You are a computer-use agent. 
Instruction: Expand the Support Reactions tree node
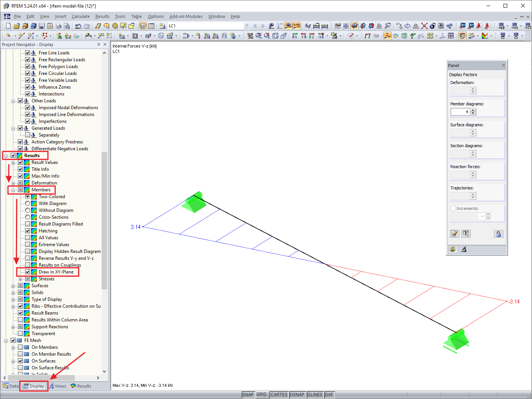click(x=13, y=327)
